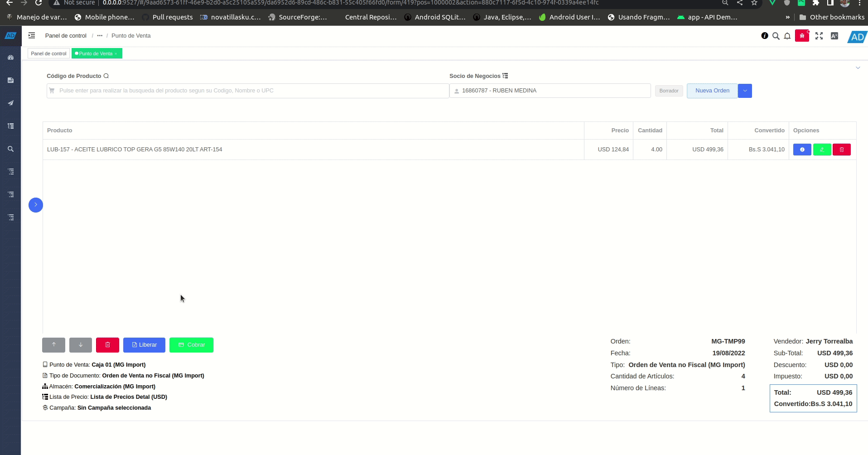This screenshot has height=455, width=868.
Task: Click the order number MG-TMP99
Action: coord(728,341)
